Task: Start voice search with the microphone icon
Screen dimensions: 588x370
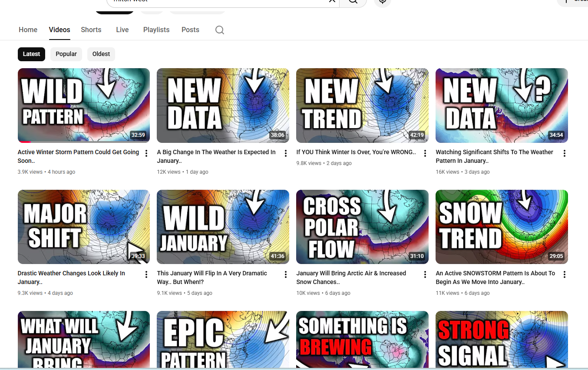Action: 383,2
